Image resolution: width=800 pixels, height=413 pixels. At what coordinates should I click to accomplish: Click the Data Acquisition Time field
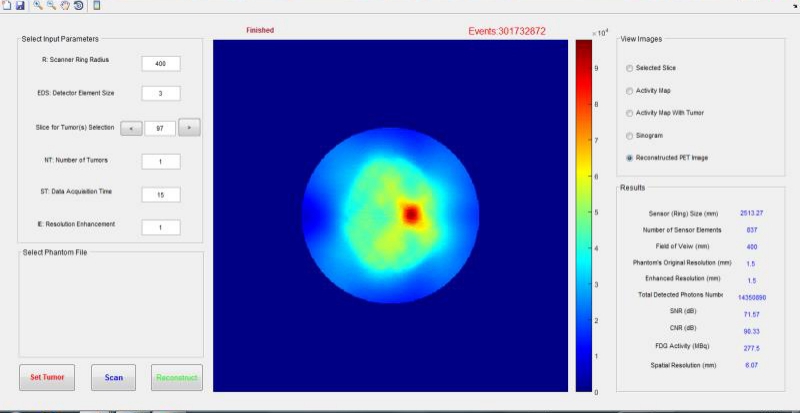(x=160, y=194)
